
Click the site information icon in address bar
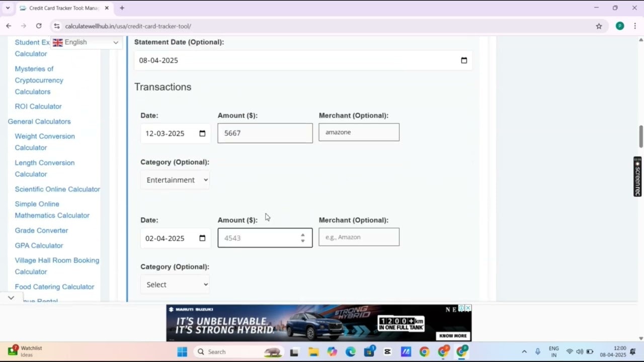pos(56,26)
